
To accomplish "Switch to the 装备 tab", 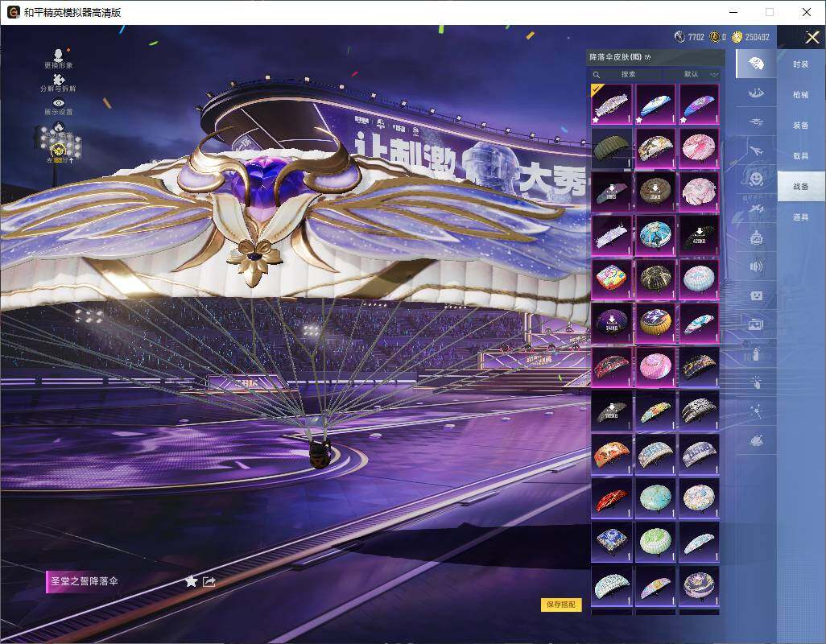I will [x=801, y=126].
